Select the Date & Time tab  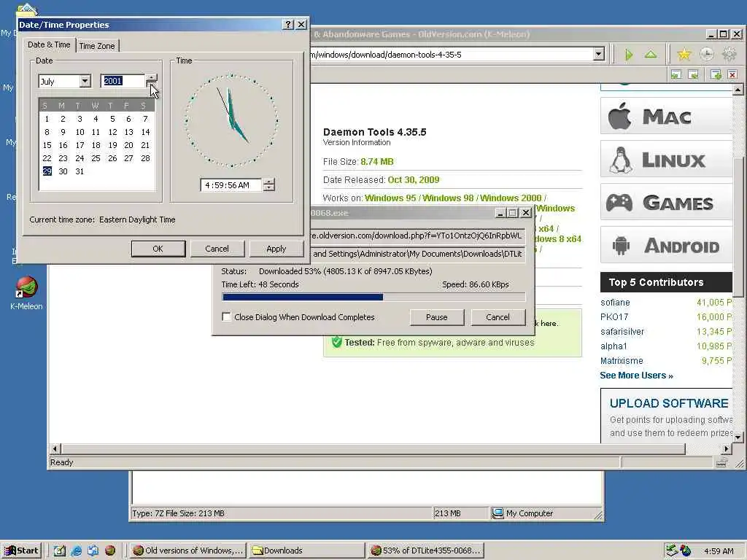(49, 44)
